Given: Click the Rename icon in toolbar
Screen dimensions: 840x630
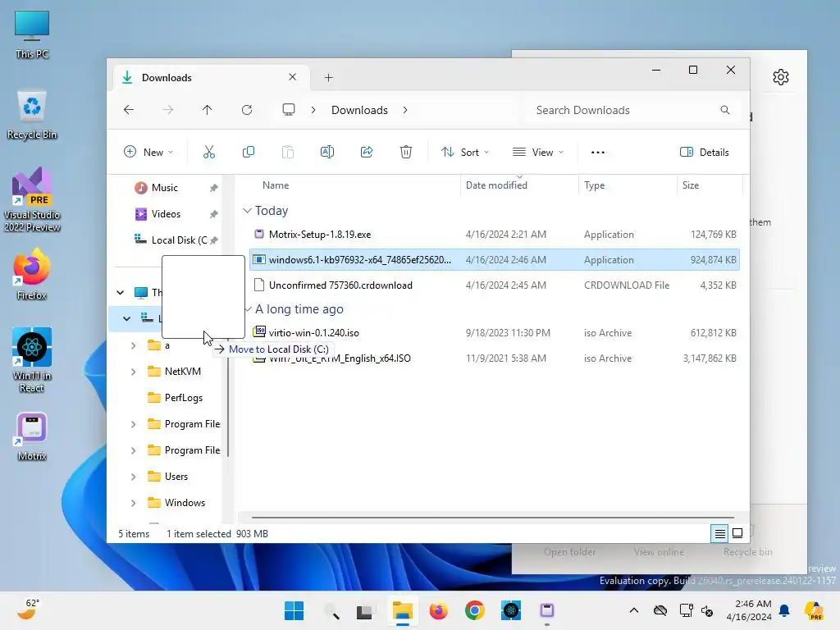Looking at the screenshot, I should 326,152.
